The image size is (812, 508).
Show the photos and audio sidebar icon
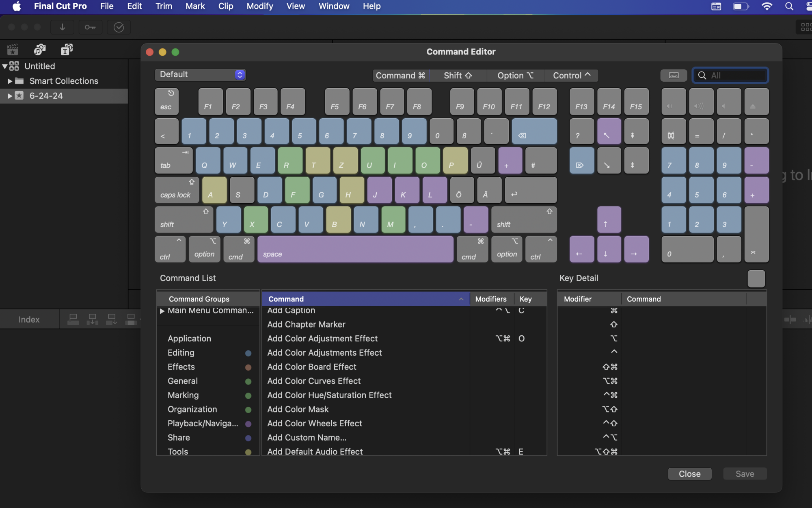tap(39, 50)
